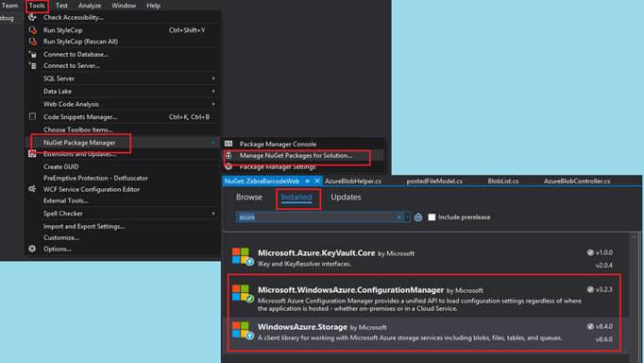Select the Microsoft.Azure.KeyVault.Core package name
Viewport: 644px width, 363px height.
pos(316,253)
